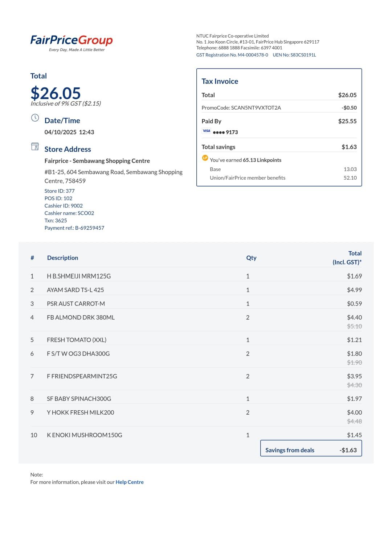
Task: Click the -$0.50 promo discount amount
Action: 349,108
